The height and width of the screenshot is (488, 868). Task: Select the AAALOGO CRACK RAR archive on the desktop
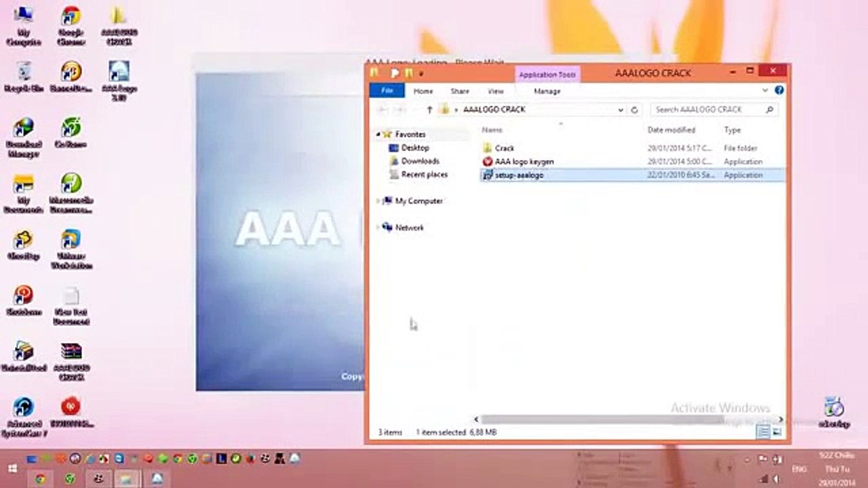71,361
